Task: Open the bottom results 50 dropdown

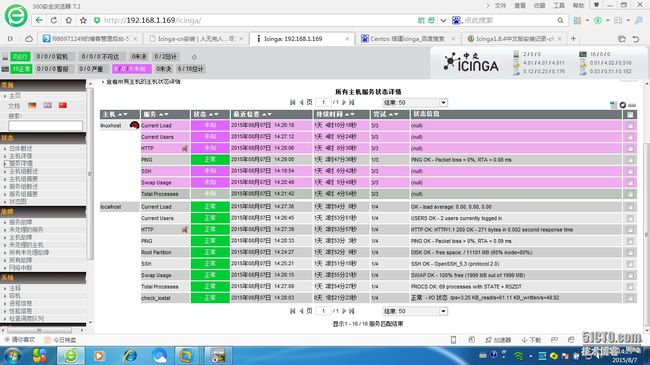Action: [x=415, y=311]
